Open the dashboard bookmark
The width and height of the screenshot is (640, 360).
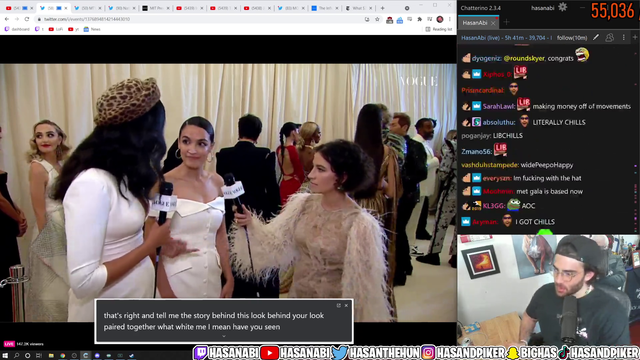pos(17,29)
